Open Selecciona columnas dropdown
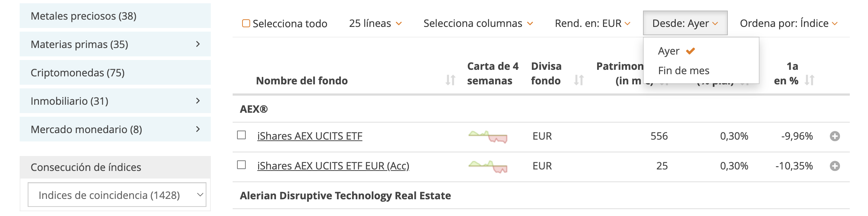Image resolution: width=868 pixels, height=216 pixels. pyautogui.click(x=478, y=24)
